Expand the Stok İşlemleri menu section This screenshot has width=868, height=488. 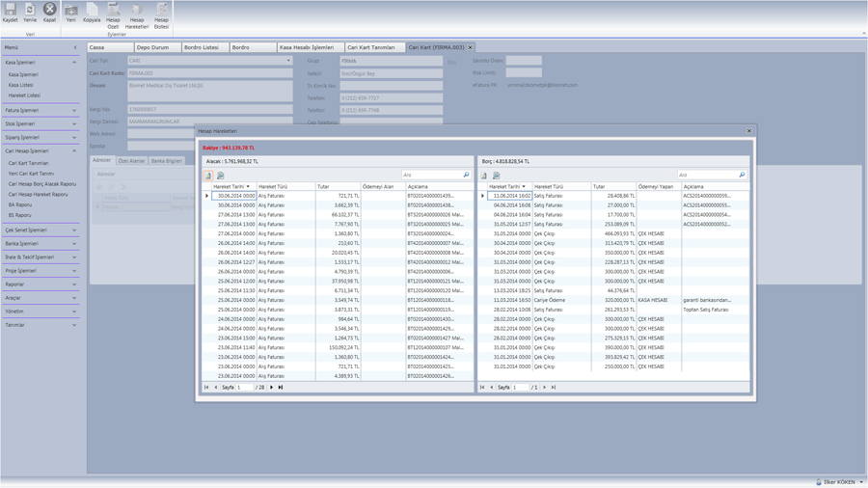41,123
